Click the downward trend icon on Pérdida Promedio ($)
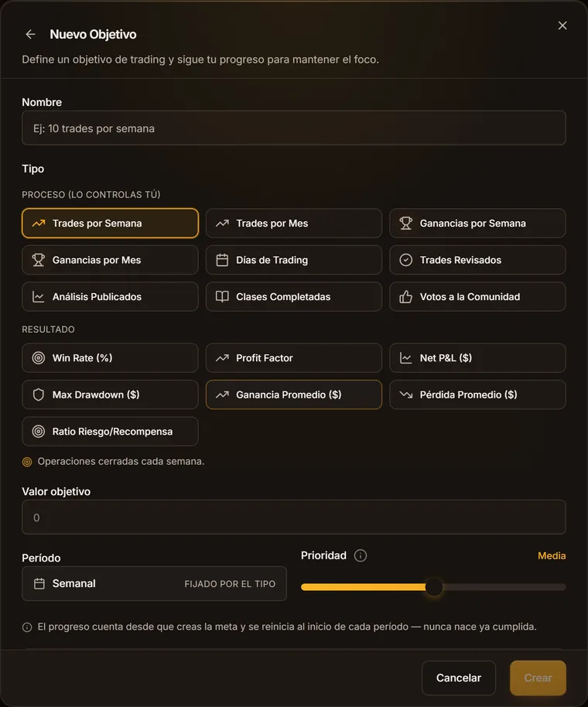The height and width of the screenshot is (707, 588). pyautogui.click(x=406, y=395)
